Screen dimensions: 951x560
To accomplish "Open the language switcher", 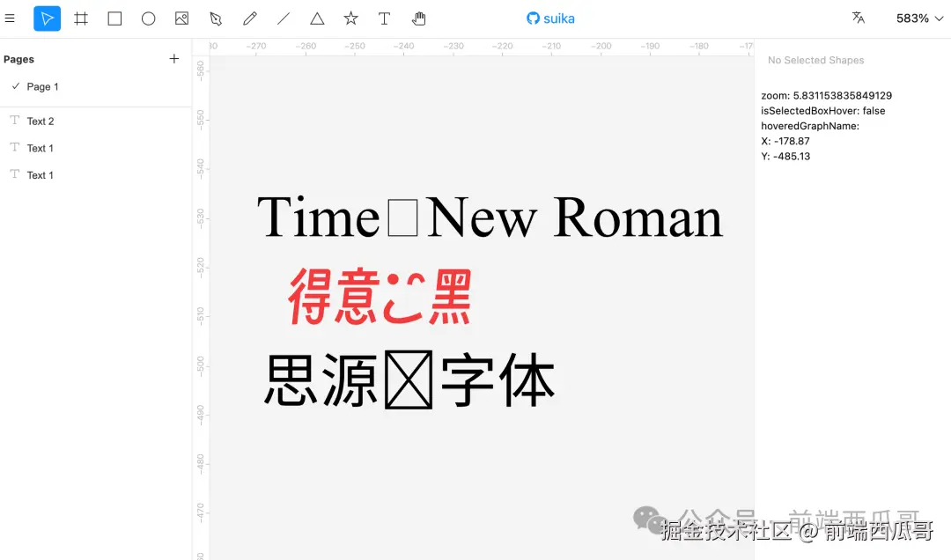I will point(858,18).
